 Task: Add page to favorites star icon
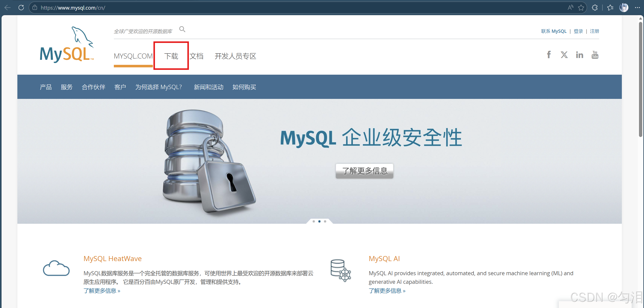click(581, 8)
